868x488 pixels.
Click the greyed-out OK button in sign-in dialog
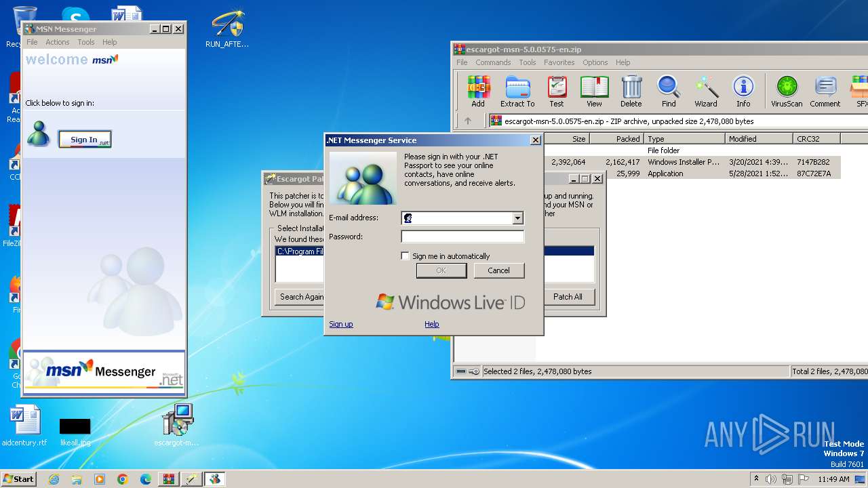click(441, 270)
